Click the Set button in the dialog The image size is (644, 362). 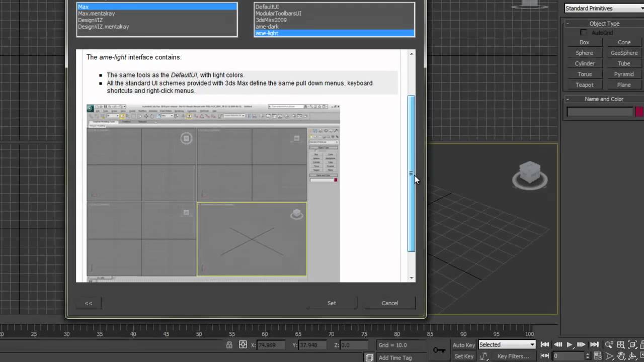click(x=332, y=303)
